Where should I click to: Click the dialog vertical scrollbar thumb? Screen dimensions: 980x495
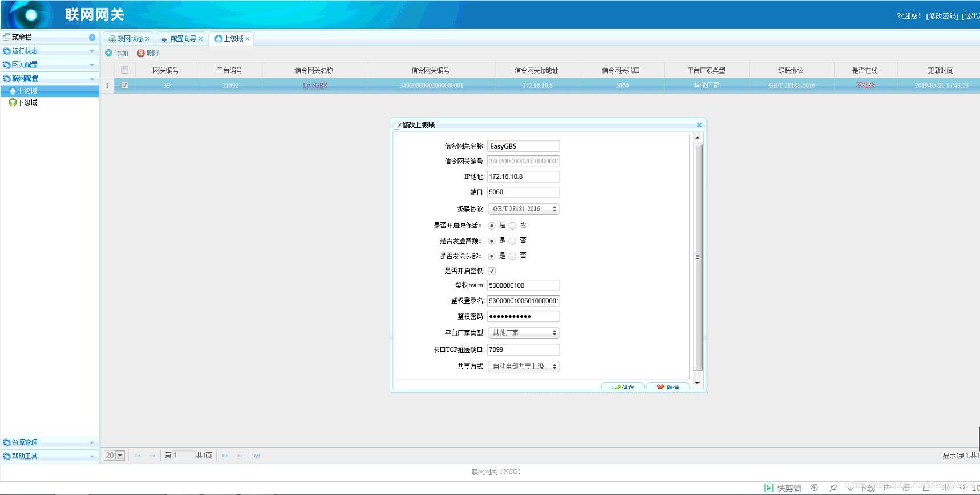697,257
